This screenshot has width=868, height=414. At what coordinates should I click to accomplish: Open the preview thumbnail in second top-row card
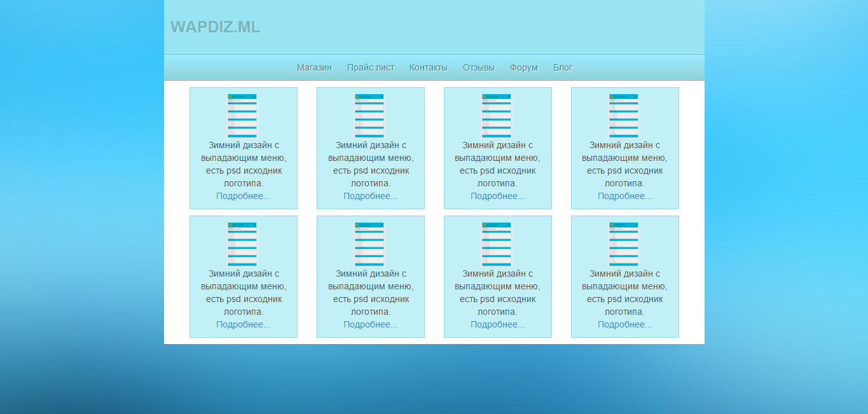(x=369, y=116)
